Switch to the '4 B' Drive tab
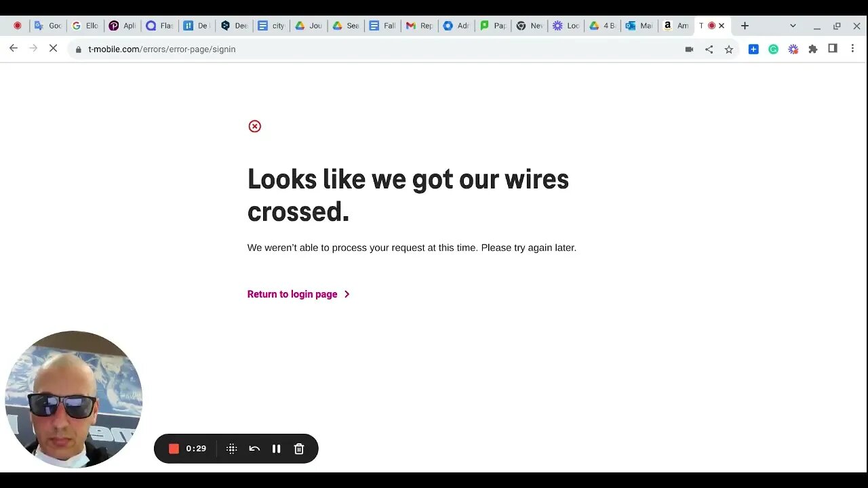The image size is (868, 488). point(603,26)
